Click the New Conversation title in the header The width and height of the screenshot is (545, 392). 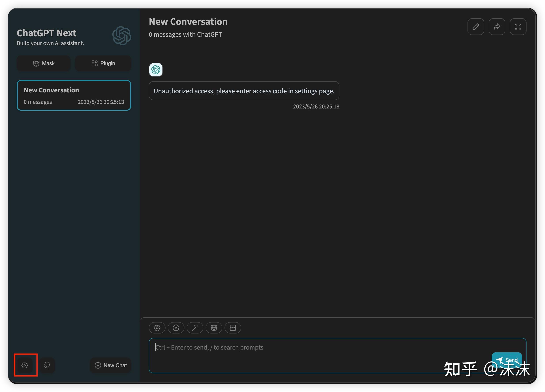[188, 21]
